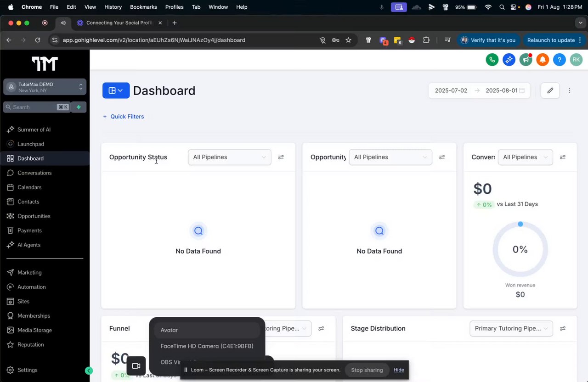Open Stage Distribution Primary Tutoring pipeline dropdown

tap(511, 328)
